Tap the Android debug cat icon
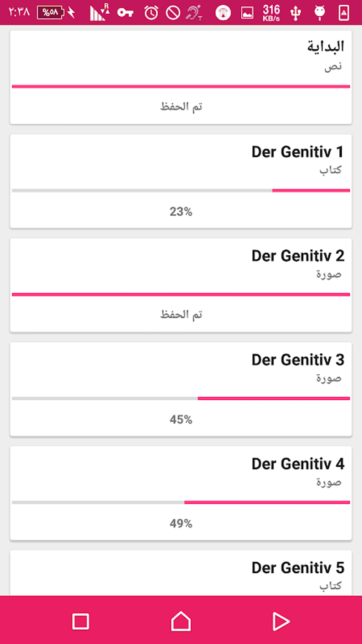 click(x=319, y=13)
